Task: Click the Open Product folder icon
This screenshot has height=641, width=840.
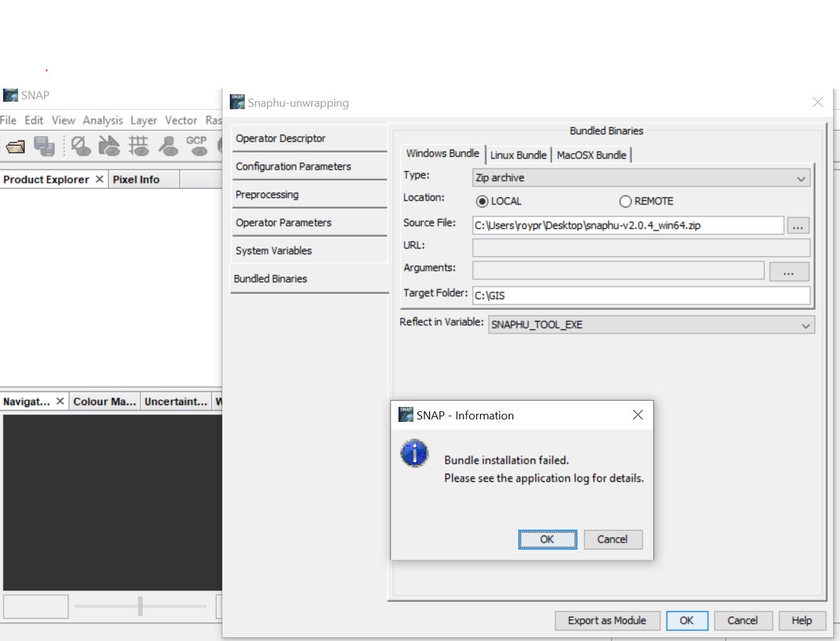Action: pyautogui.click(x=15, y=147)
